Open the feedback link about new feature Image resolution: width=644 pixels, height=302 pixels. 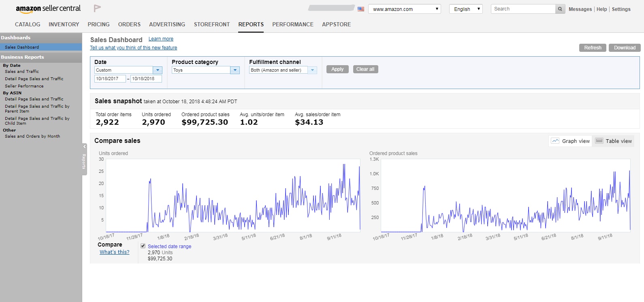(x=133, y=48)
